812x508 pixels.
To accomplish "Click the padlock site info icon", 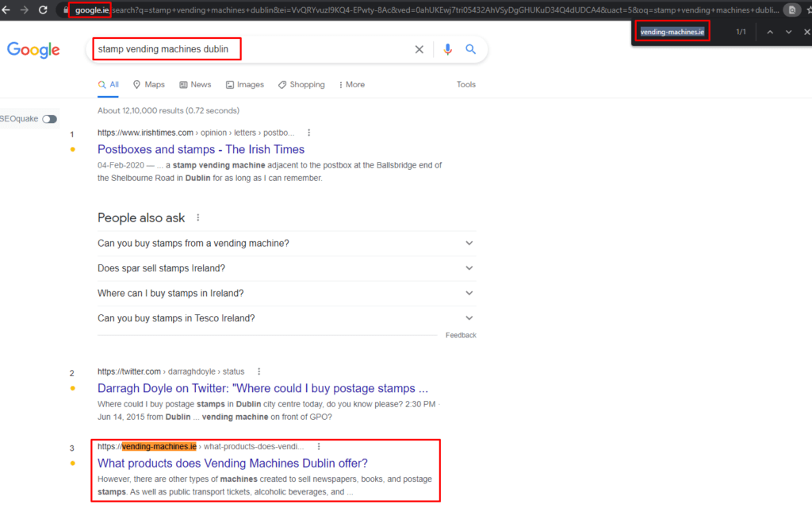I will (65, 10).
